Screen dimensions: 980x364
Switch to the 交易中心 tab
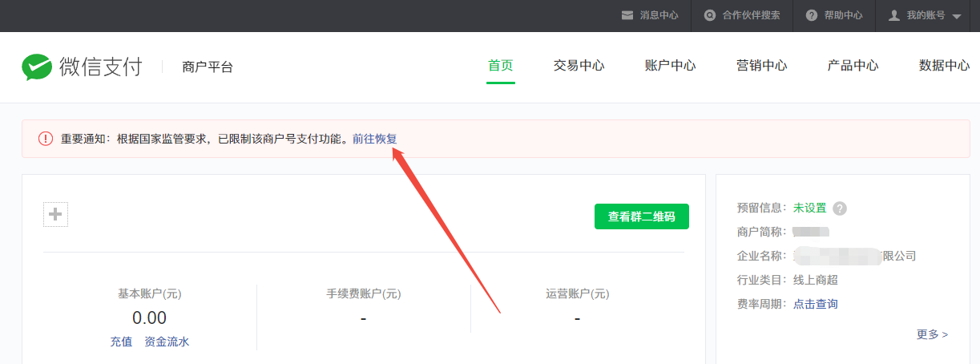point(579,66)
